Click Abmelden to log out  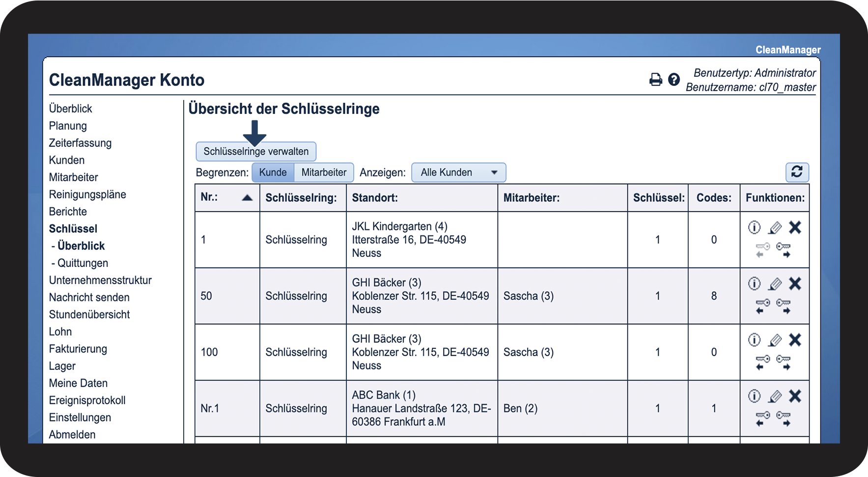(x=72, y=435)
